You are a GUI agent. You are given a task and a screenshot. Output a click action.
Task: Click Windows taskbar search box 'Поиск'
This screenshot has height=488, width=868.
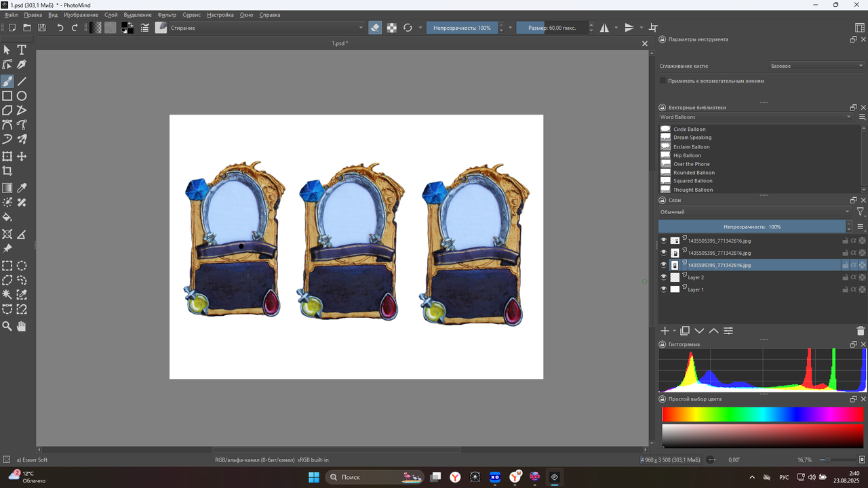pyautogui.click(x=375, y=477)
